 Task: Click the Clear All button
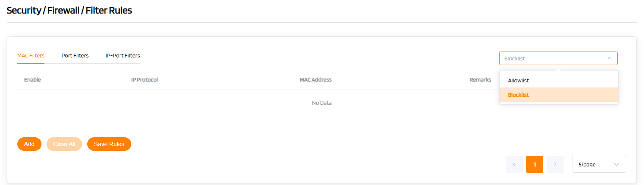[64, 144]
